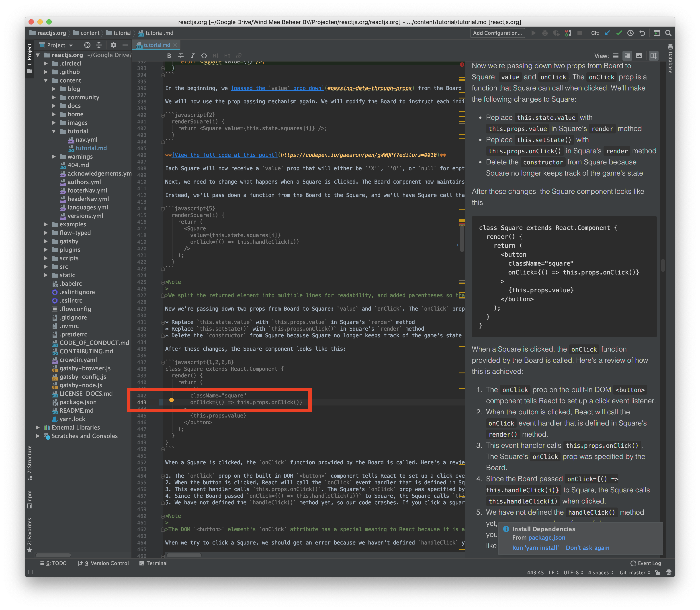Image resolution: width=700 pixels, height=610 pixels.
Task: Update project using the blue Git arrow
Action: (x=607, y=33)
